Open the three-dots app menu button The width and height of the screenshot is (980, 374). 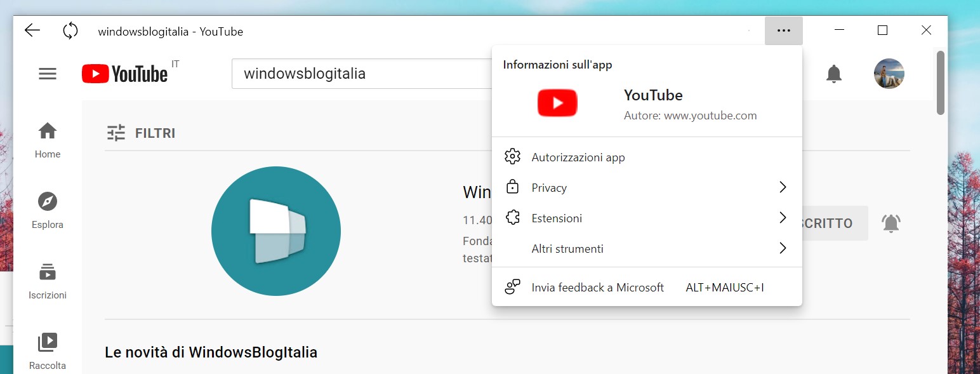784,30
